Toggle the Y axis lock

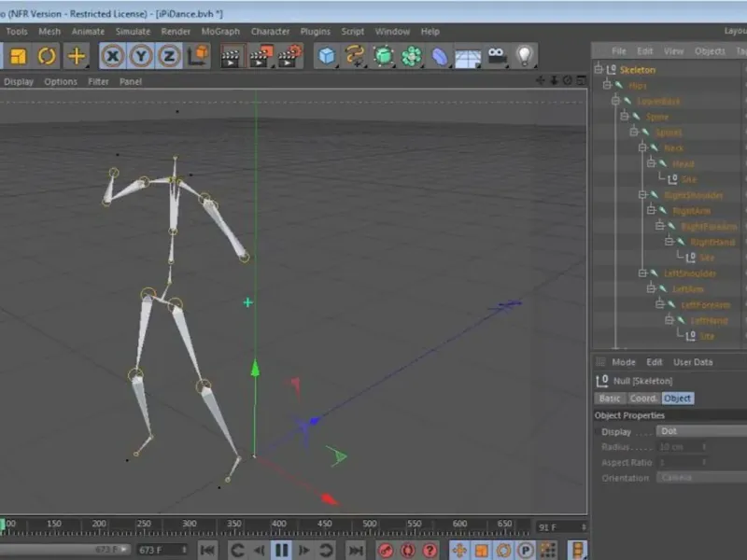click(x=141, y=56)
